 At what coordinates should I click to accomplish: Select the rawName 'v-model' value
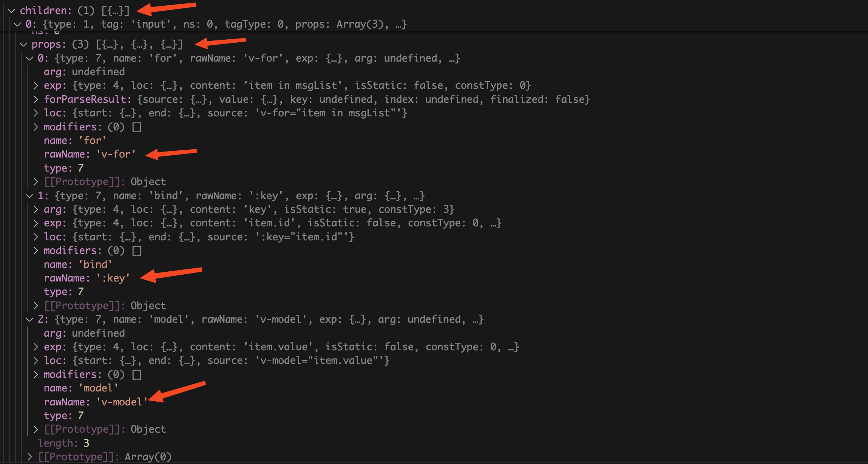(122, 402)
